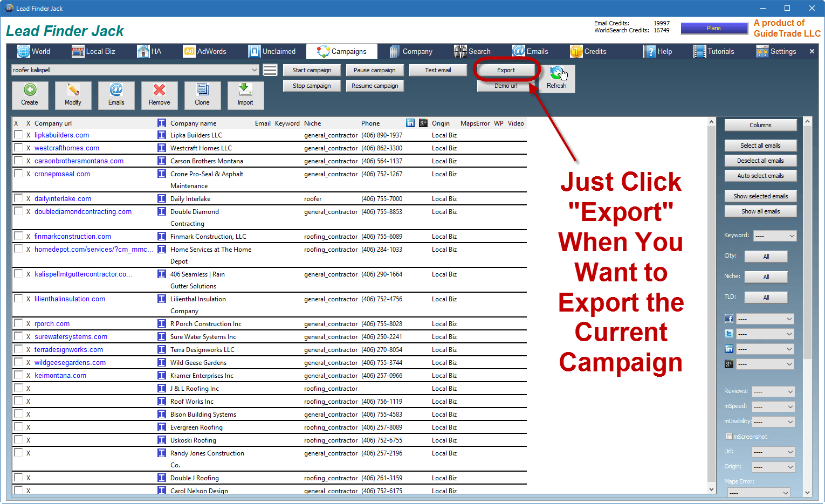
Task: Tick the checkbox for dailyinterlake.com
Action: [x=18, y=198]
